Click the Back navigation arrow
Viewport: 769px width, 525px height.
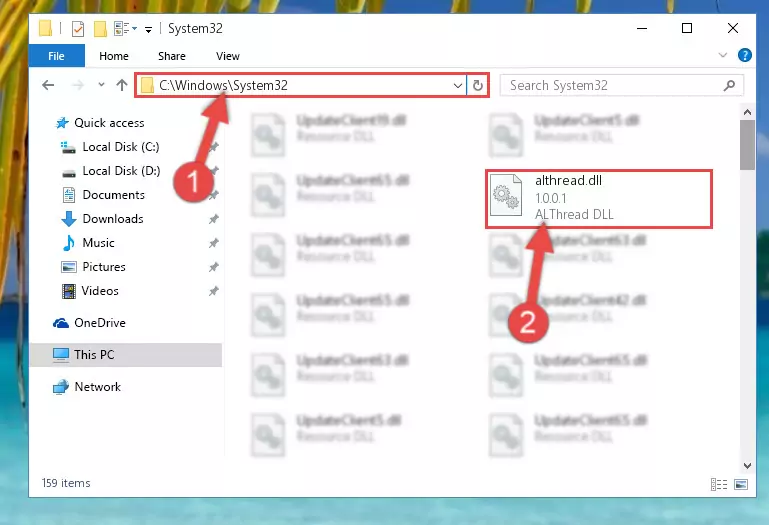(x=48, y=85)
